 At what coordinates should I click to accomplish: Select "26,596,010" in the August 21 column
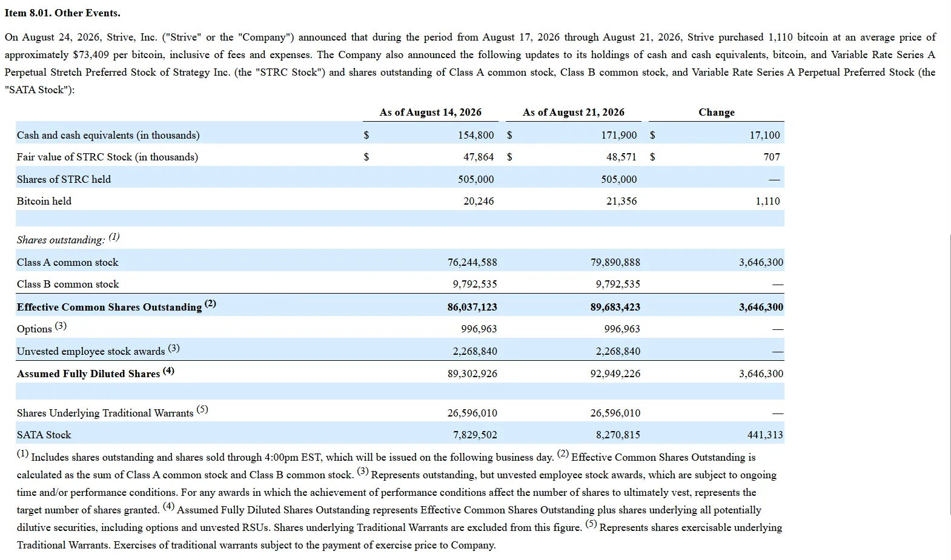(x=615, y=413)
